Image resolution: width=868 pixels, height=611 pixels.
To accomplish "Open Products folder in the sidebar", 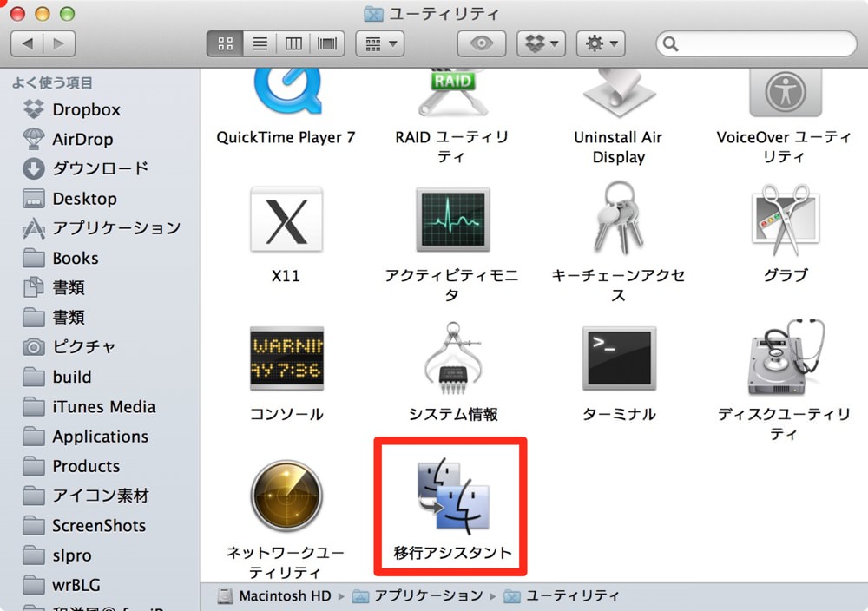I will tap(100, 466).
